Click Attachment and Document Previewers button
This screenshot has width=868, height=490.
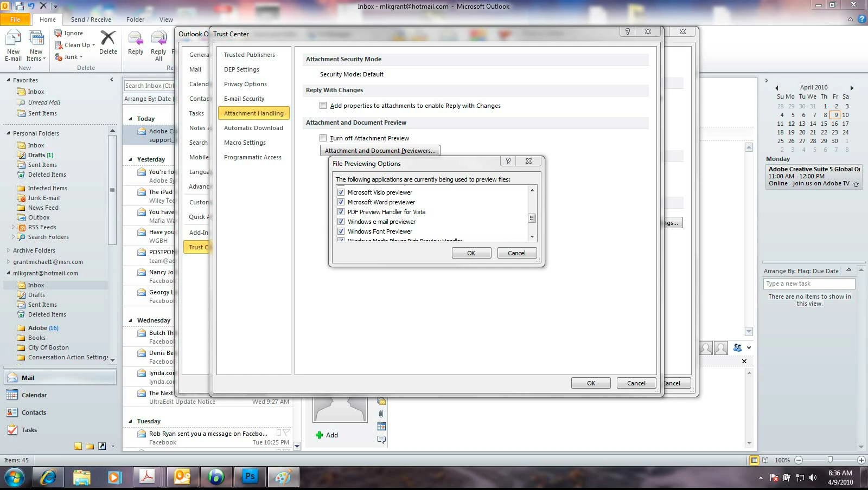pos(380,151)
